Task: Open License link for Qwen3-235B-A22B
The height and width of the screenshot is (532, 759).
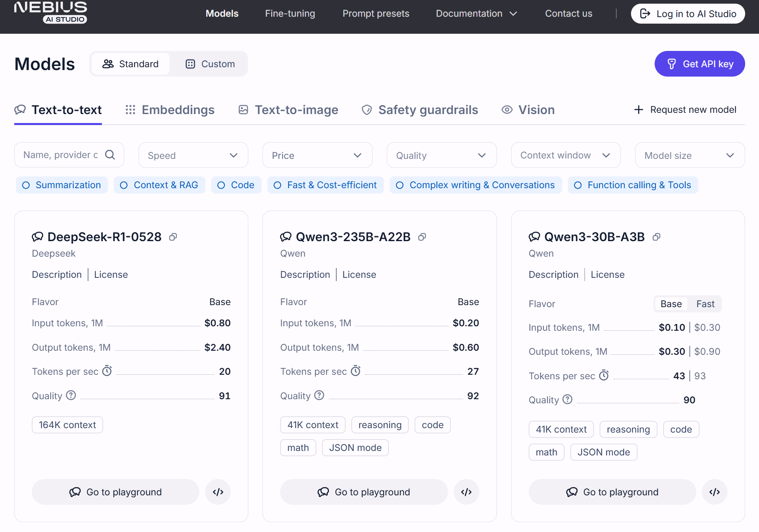Action: [x=359, y=275]
